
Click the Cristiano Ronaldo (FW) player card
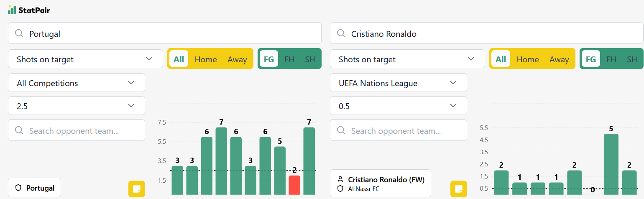381,184
